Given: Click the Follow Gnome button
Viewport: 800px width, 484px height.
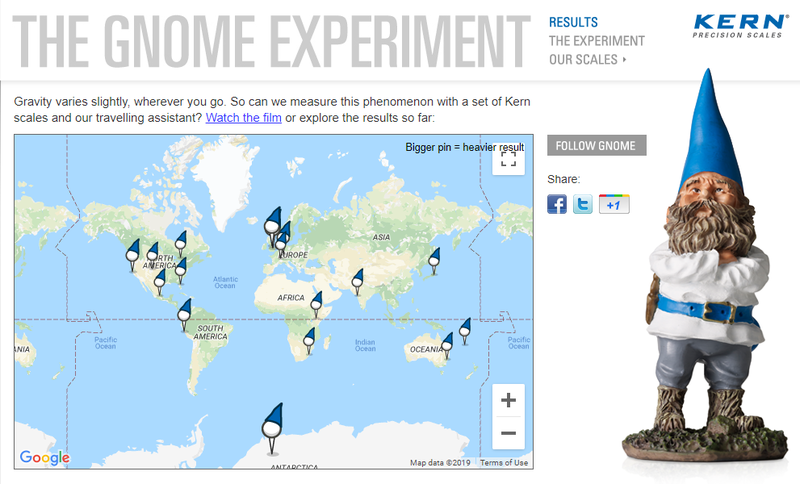Looking at the screenshot, I should pyautogui.click(x=596, y=145).
